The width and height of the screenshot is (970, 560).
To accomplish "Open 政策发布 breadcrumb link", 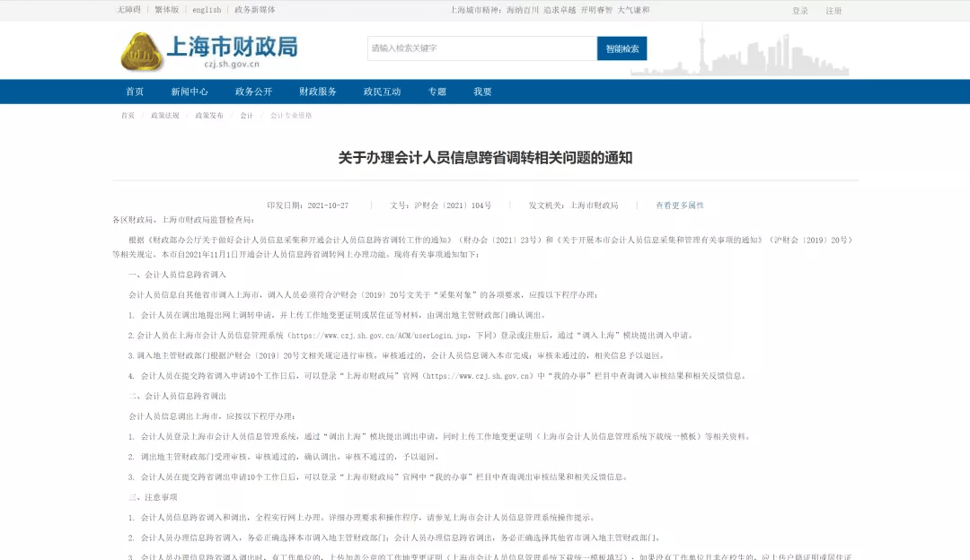I will click(x=209, y=116).
